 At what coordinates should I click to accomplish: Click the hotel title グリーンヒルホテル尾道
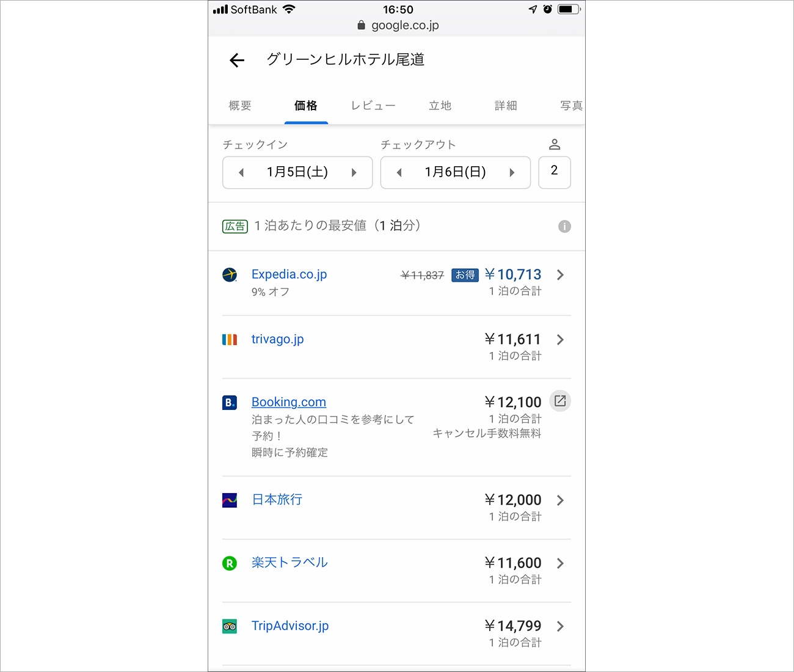346,59
